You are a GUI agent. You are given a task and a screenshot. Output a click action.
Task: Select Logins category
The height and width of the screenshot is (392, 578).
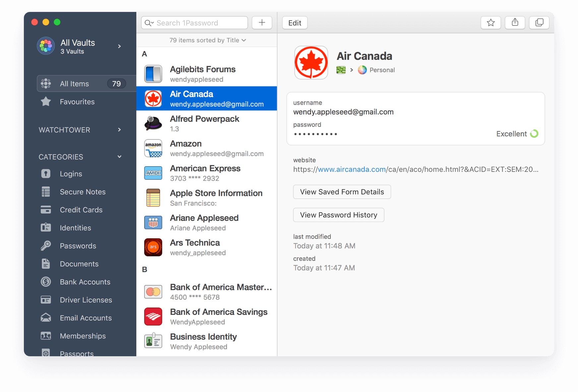click(71, 174)
